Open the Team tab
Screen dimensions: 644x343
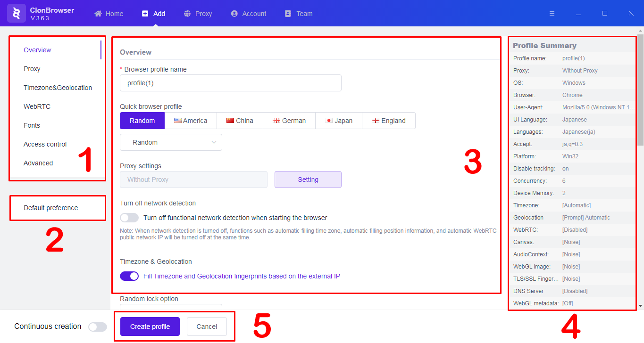click(x=299, y=14)
